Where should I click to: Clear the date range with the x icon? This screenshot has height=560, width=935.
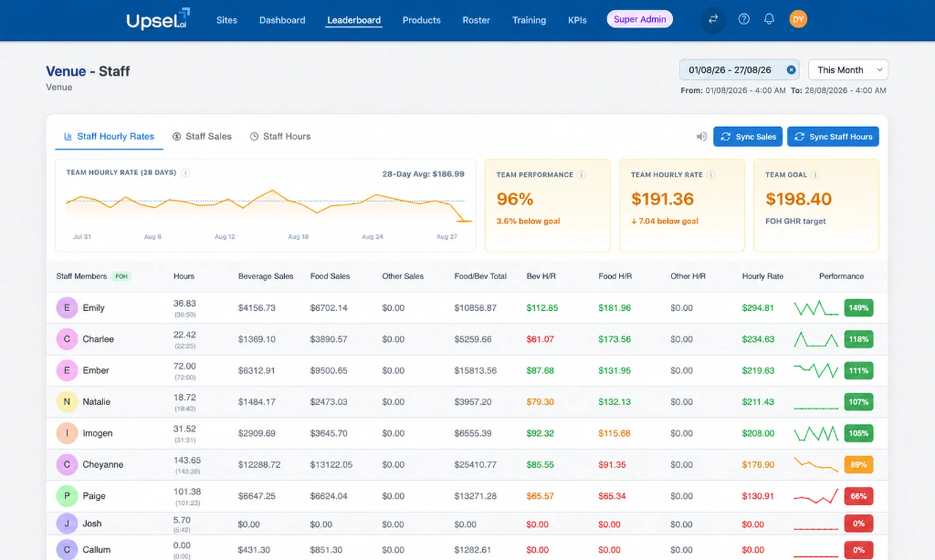[791, 70]
